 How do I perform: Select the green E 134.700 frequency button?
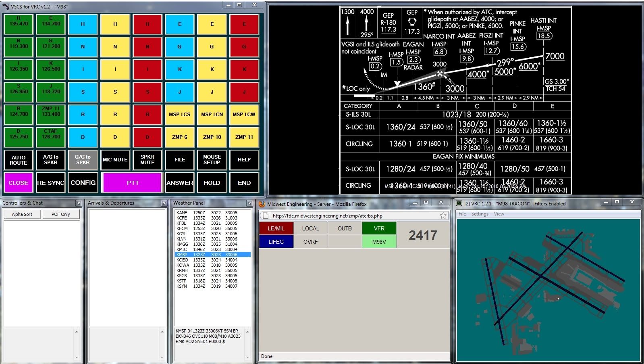51,24
